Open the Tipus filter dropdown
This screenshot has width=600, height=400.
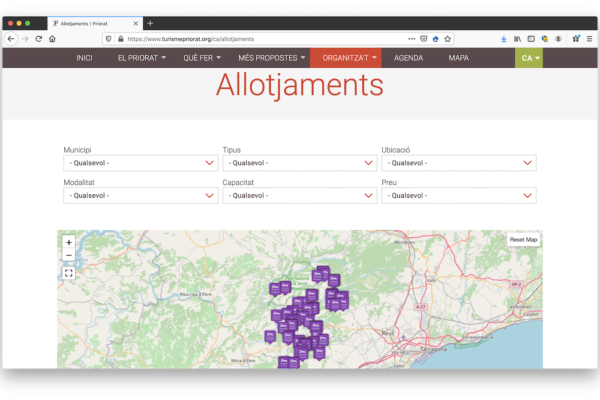point(299,163)
